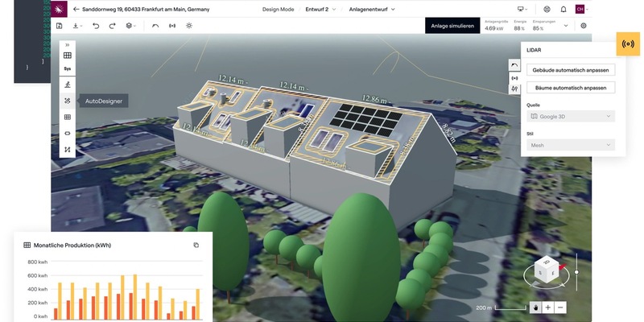
Task: Click the sun path arc icon in the top toolbar
Action: [x=155, y=26]
